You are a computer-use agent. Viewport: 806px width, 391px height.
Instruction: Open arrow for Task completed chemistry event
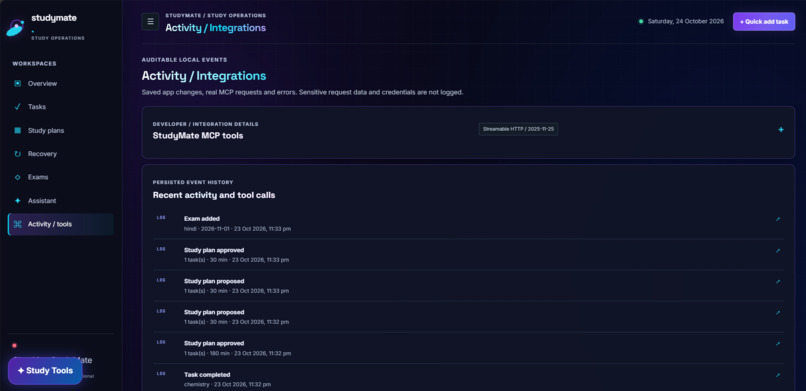[778, 375]
